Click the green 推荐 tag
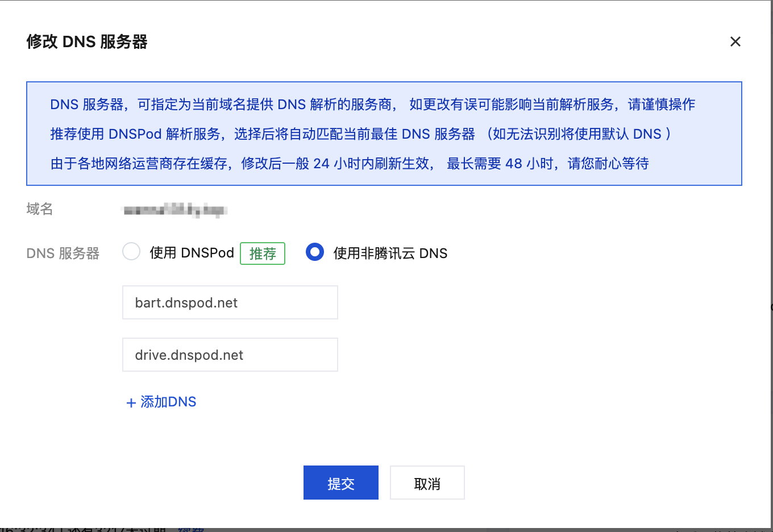 [263, 253]
